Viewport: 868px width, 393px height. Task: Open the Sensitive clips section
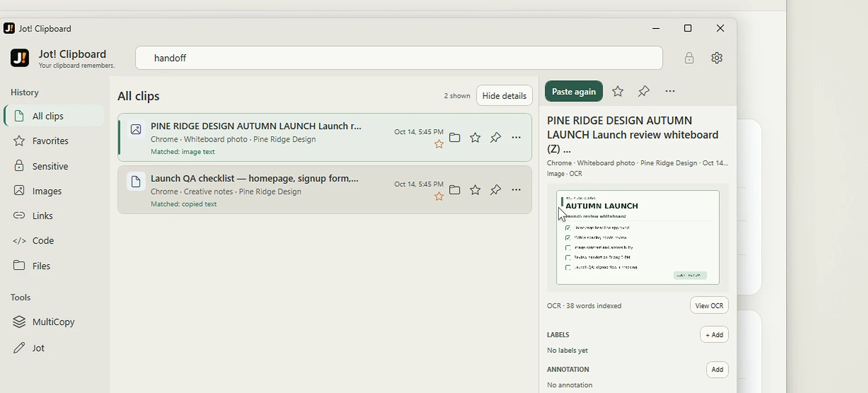(x=54, y=166)
